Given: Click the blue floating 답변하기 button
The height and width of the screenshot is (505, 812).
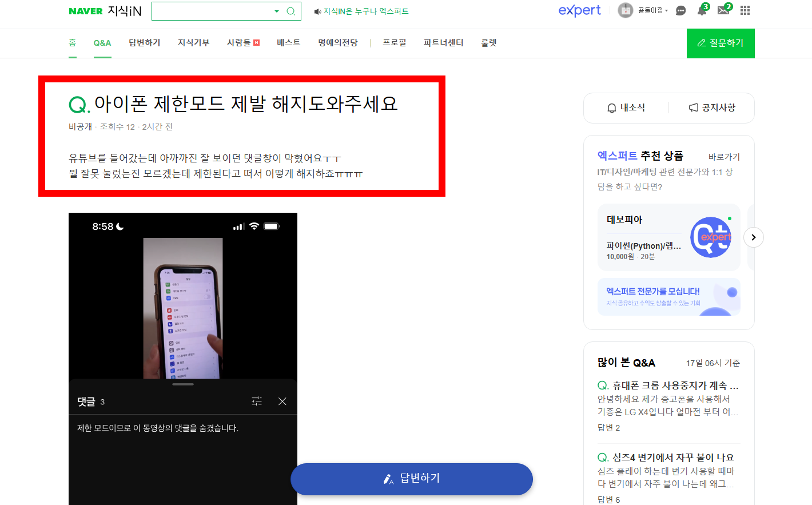Looking at the screenshot, I should coord(412,479).
